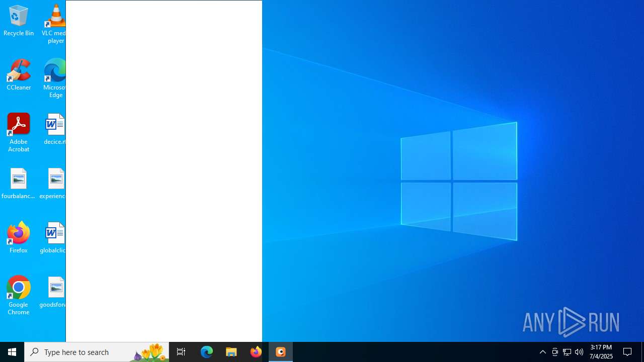Open the Action Center notifications icon
644x362 pixels.
coord(628,352)
